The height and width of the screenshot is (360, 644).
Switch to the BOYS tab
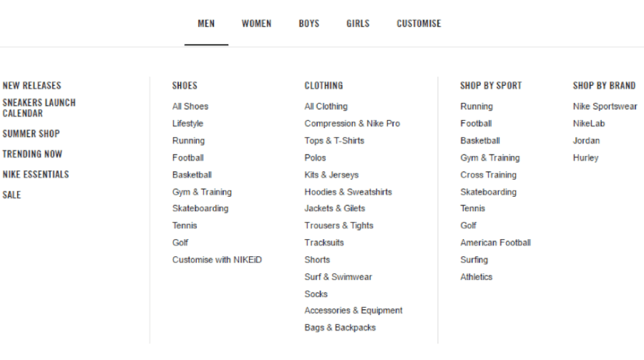coord(308,24)
